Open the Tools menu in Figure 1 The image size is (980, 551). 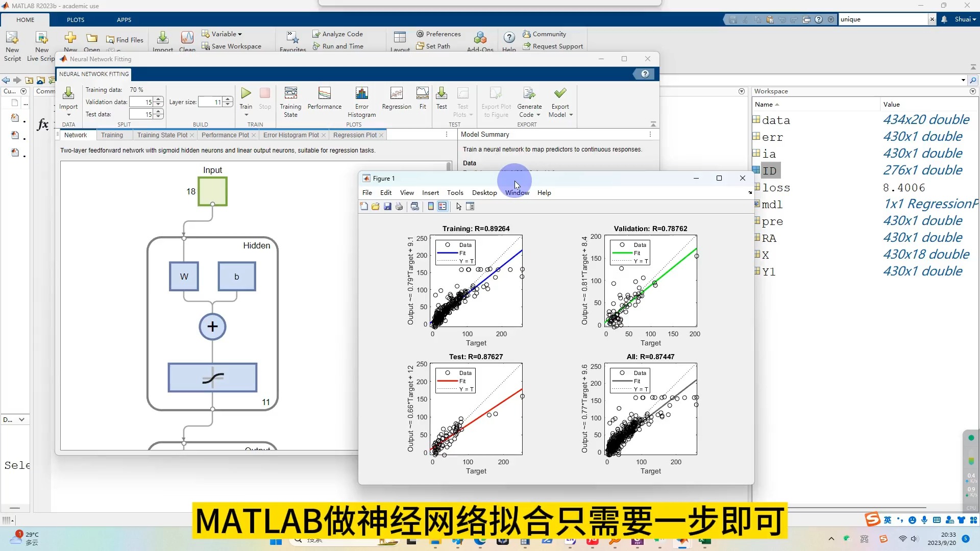click(x=455, y=193)
